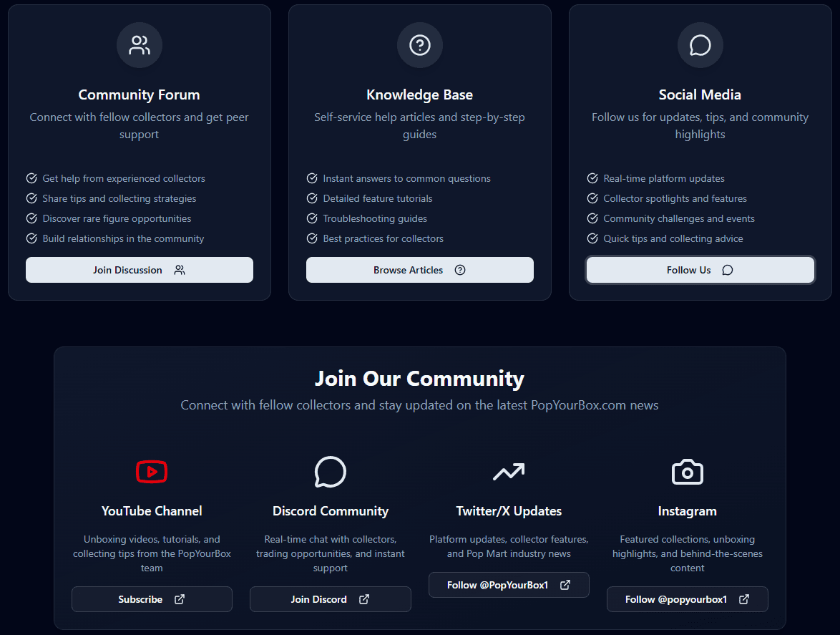Open the Join Discord link

pyautogui.click(x=330, y=599)
